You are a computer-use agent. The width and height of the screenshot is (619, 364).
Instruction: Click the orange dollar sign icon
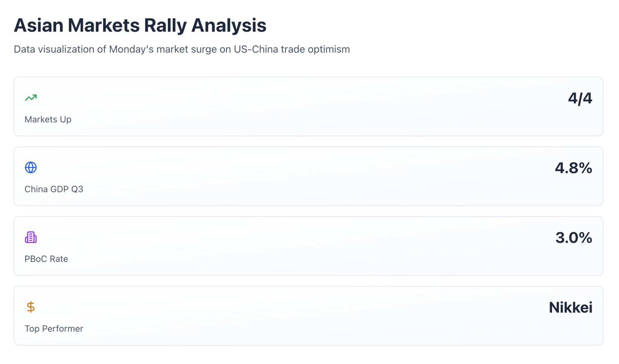(31, 307)
